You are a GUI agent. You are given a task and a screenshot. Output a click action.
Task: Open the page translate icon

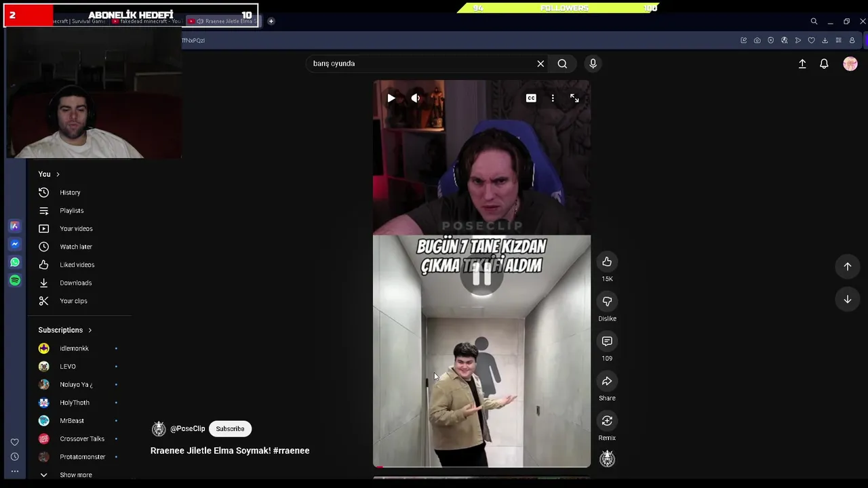[x=784, y=41]
